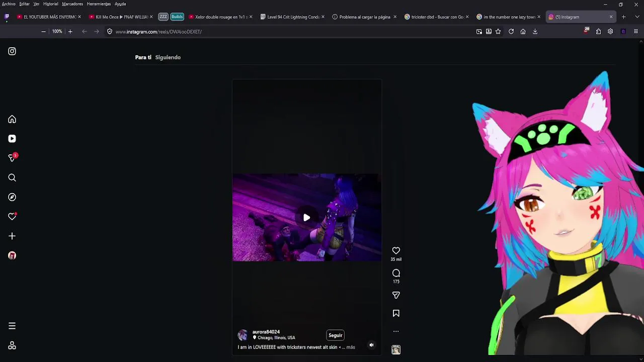Open the Historial menu
Viewport: 644px width, 362px height.
coord(50,4)
